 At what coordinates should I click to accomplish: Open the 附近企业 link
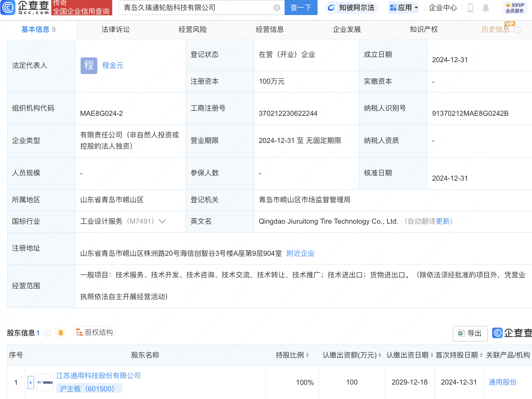click(300, 253)
